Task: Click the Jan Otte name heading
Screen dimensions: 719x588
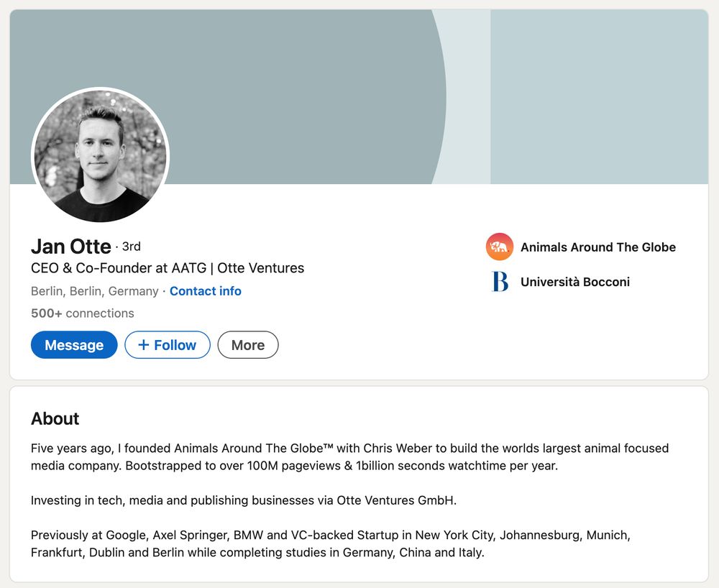Action: tap(71, 246)
